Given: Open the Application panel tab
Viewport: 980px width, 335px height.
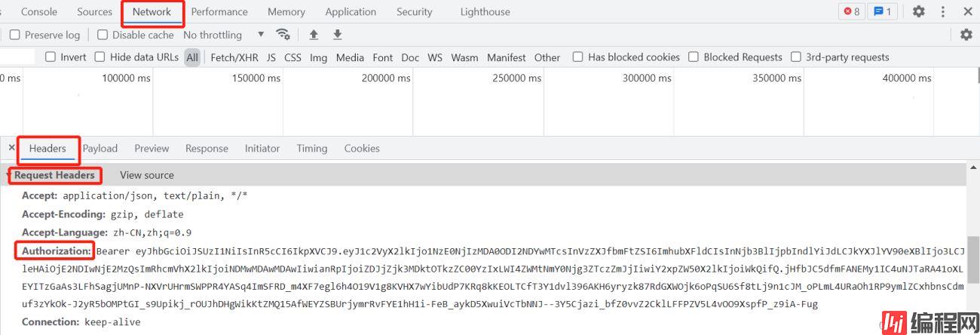Looking at the screenshot, I should point(351,12).
